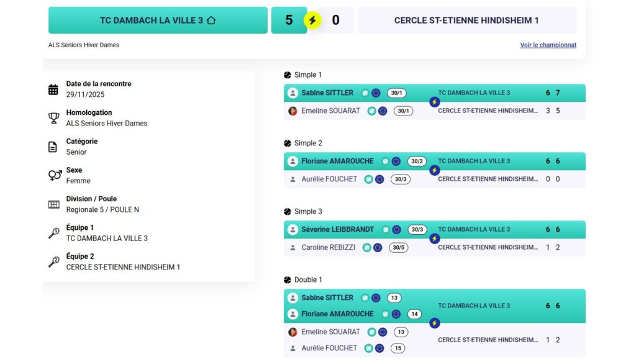Click Emeline SOUARAT's profile photo in Simple 1
This screenshot has height=364, width=636.
[293, 111]
